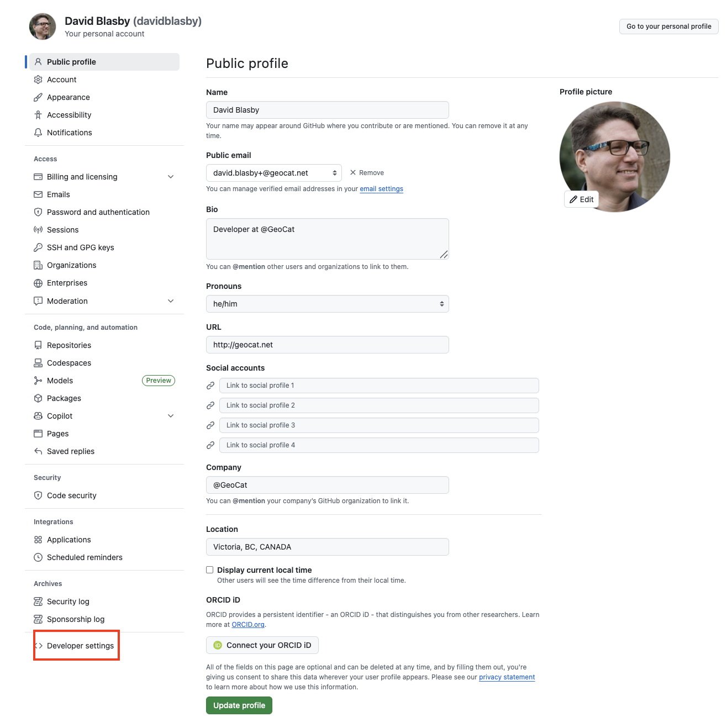
Task: Open the privacy statement link
Action: (x=506, y=677)
